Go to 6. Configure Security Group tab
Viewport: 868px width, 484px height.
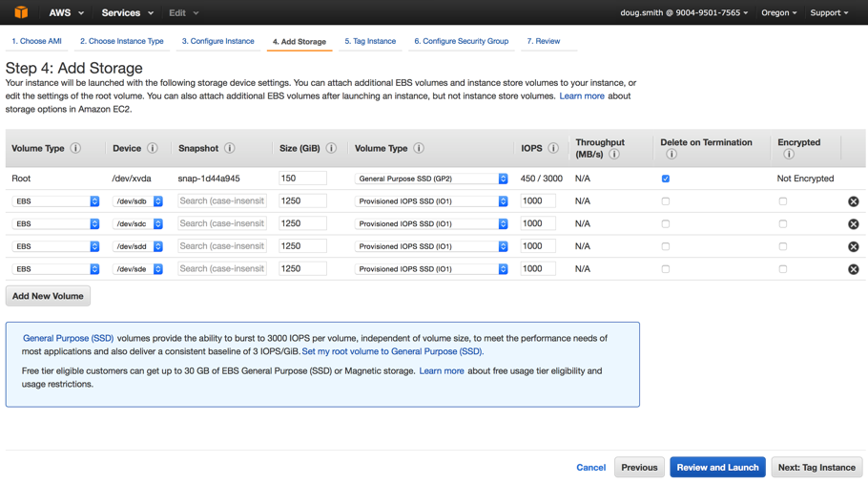click(461, 41)
